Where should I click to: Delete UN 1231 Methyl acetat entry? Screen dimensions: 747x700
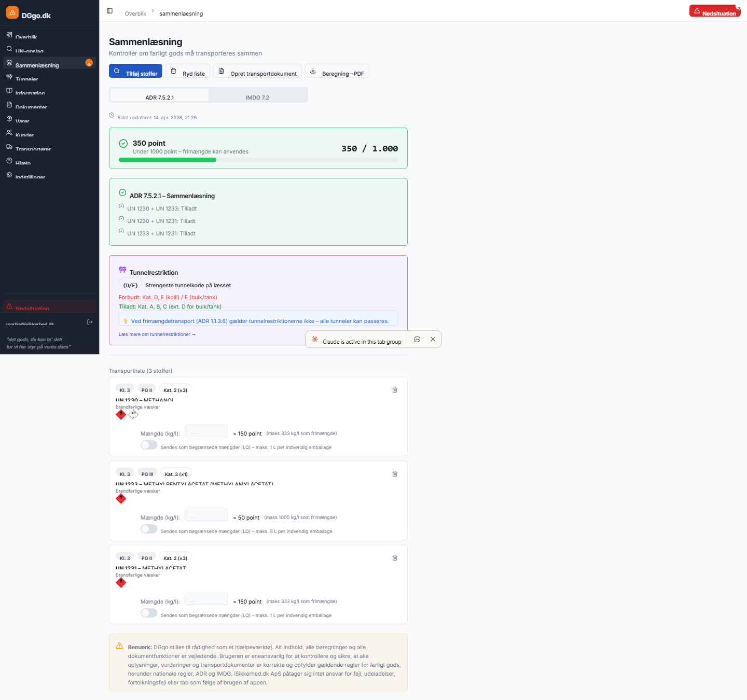(395, 558)
